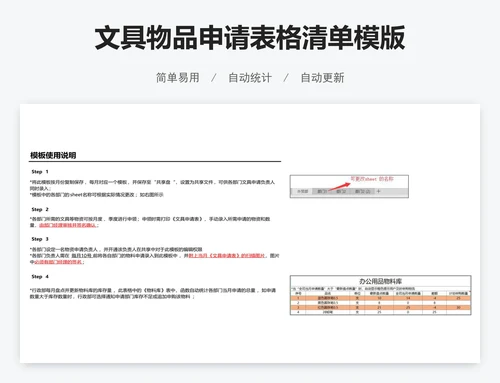Click the Step 3 heading

coord(40,239)
